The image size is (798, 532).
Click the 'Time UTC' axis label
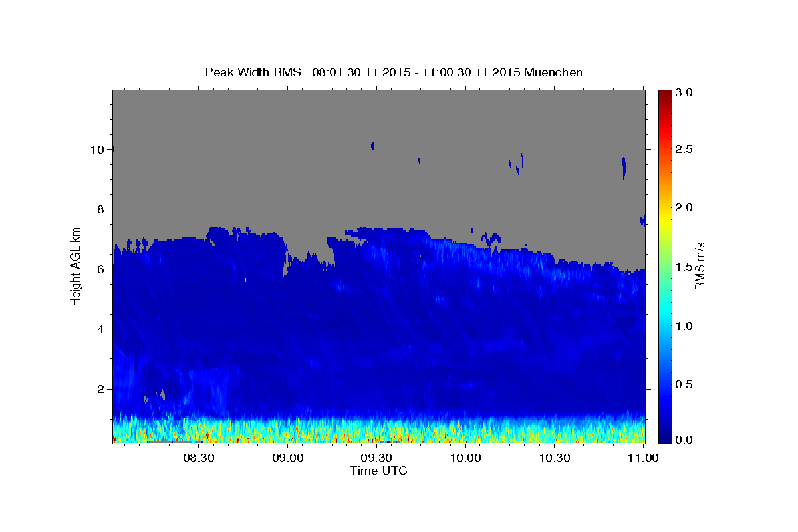378,471
